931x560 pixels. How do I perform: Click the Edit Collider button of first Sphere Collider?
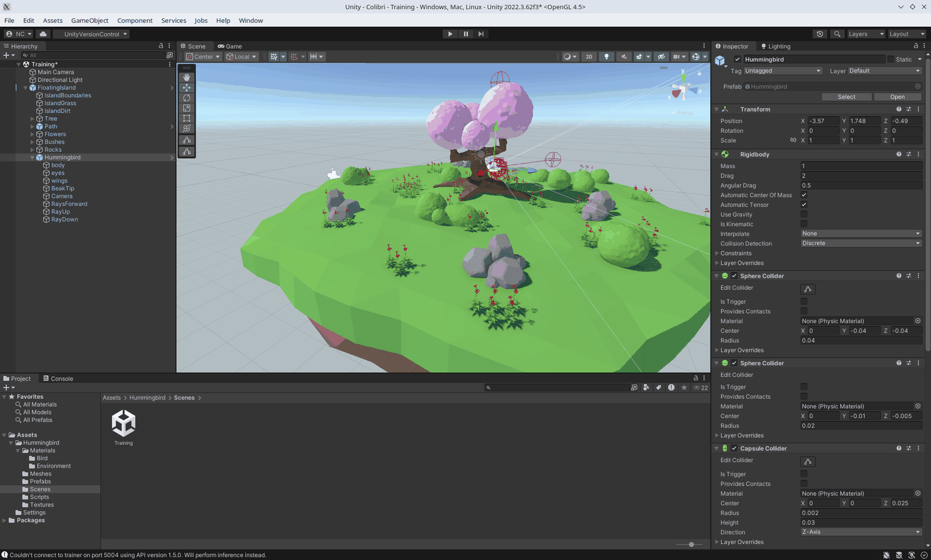[x=808, y=289]
